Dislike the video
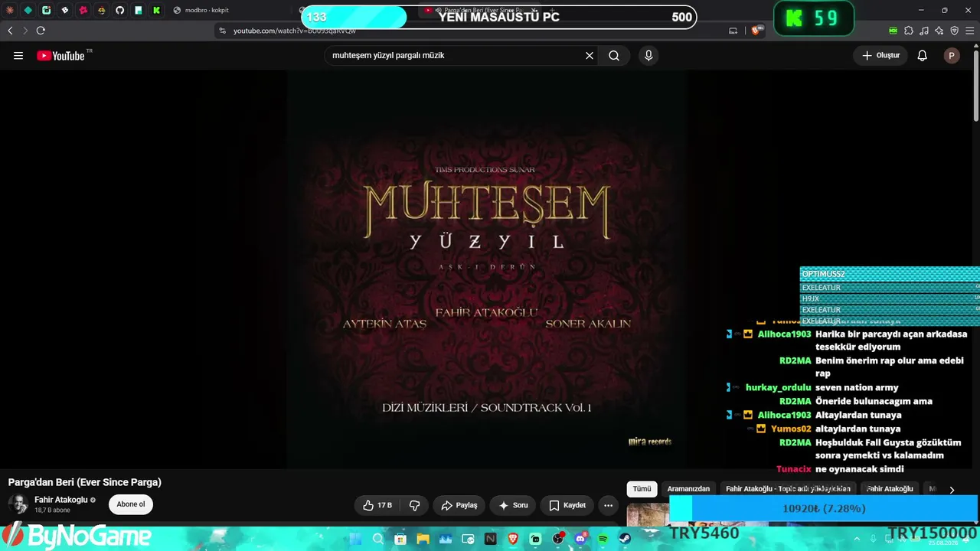 (415, 505)
